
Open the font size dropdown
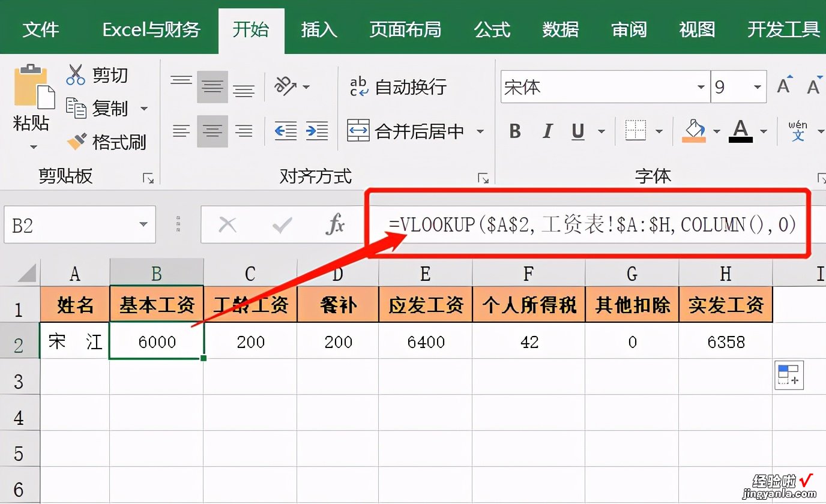[758, 88]
